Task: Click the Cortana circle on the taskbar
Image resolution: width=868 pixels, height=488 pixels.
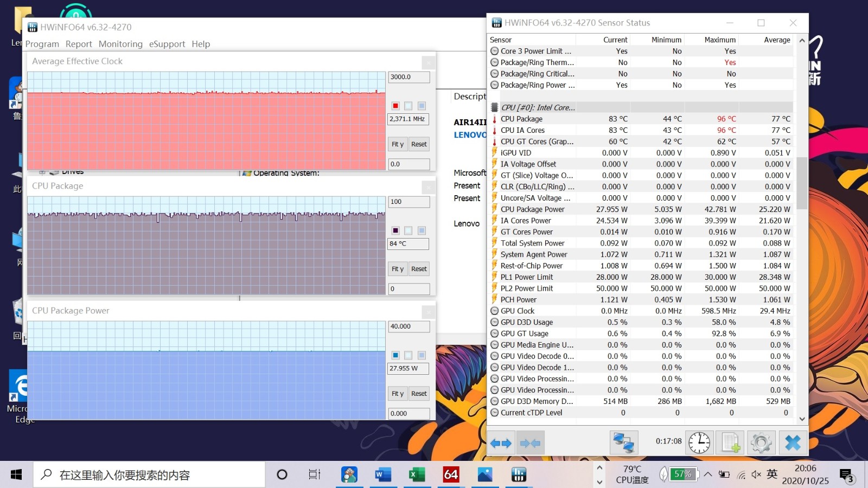Action: coord(282,475)
